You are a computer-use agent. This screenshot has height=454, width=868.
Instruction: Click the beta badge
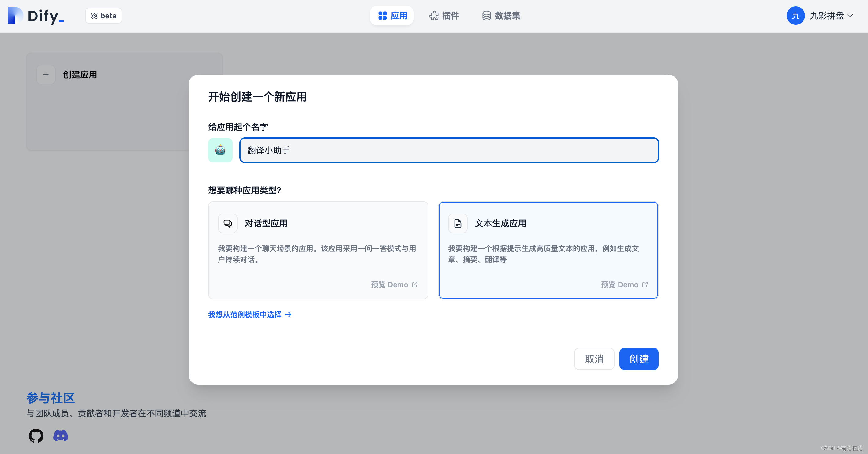pyautogui.click(x=103, y=16)
